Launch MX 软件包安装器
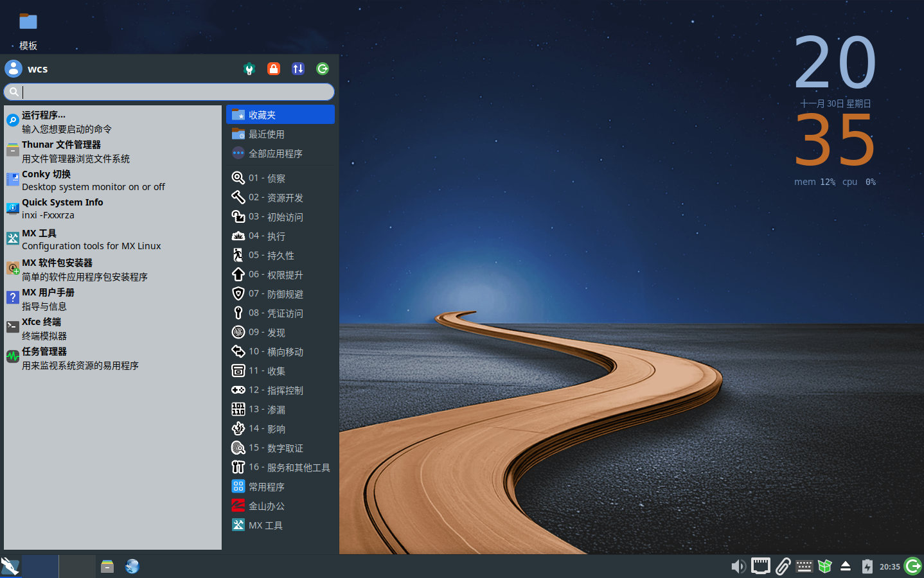Viewport: 924px width, 578px height. pyautogui.click(x=112, y=269)
